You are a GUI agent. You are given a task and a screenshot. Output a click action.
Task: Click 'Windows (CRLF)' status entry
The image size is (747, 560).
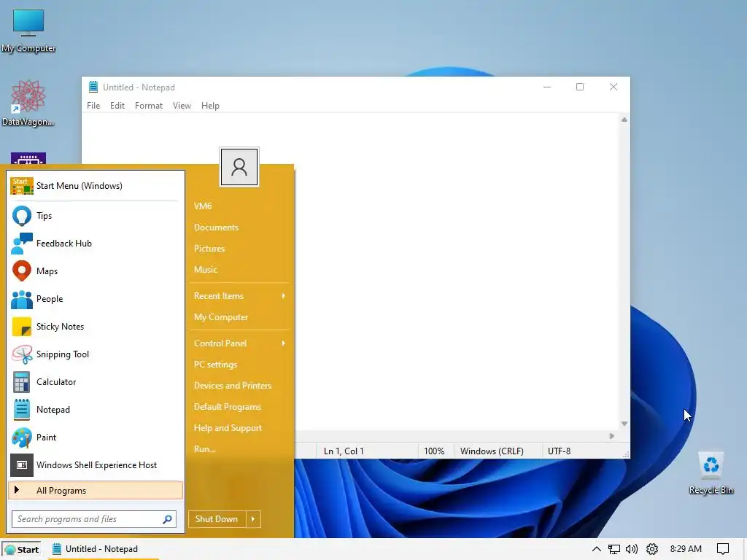pos(492,451)
